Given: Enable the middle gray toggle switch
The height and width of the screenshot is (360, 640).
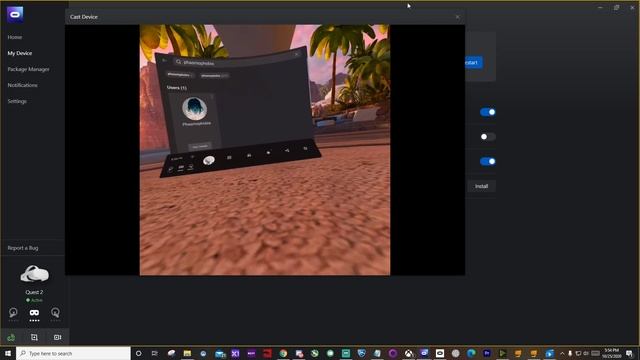Looking at the screenshot, I should [488, 137].
